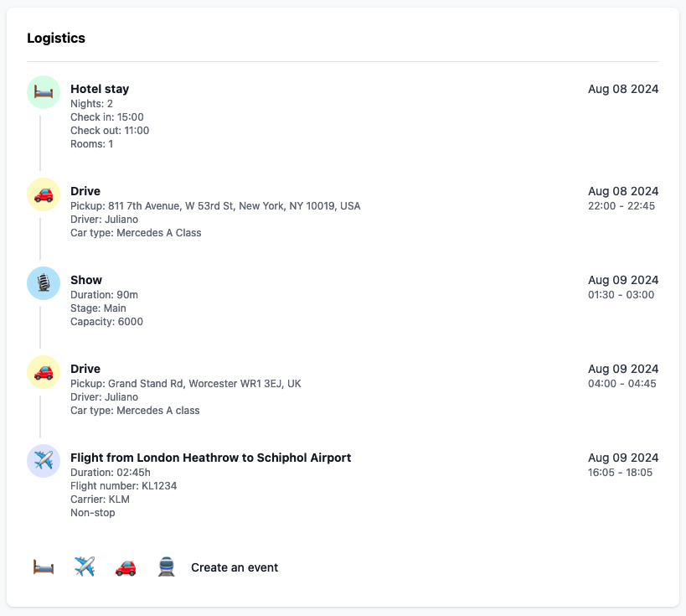Open the Show event details
686x616 pixels.
click(x=85, y=280)
